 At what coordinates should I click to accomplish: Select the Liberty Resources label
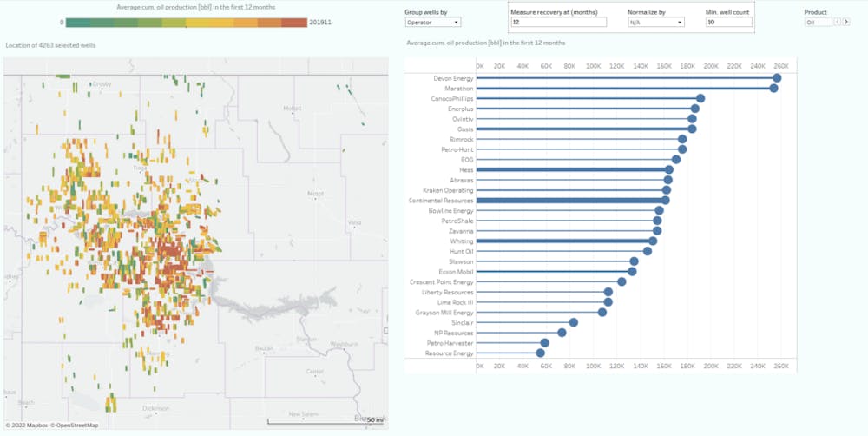[448, 293]
